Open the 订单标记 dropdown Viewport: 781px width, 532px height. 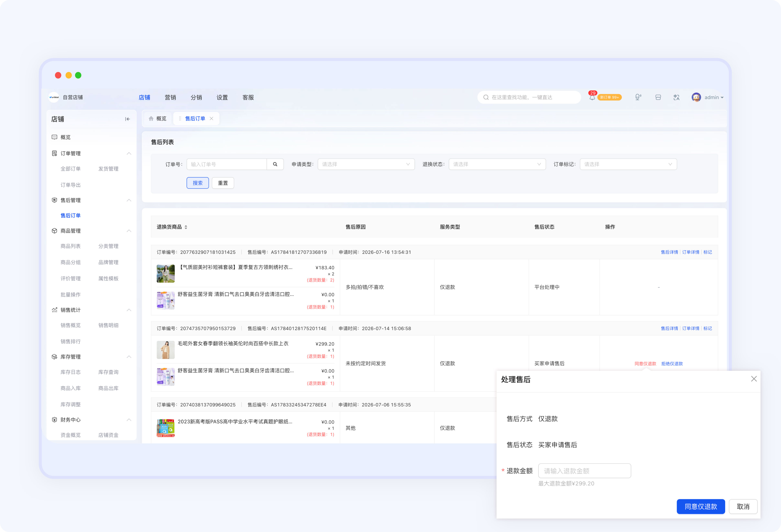[628, 164]
